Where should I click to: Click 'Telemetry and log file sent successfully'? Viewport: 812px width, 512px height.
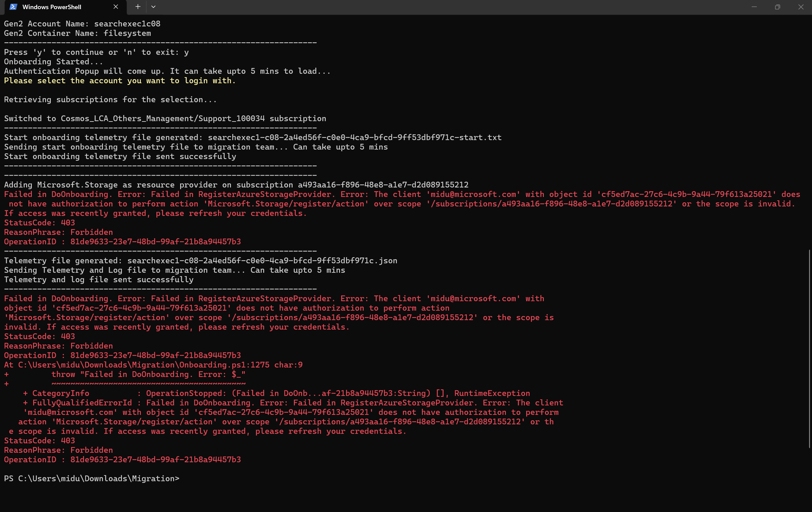(x=99, y=280)
